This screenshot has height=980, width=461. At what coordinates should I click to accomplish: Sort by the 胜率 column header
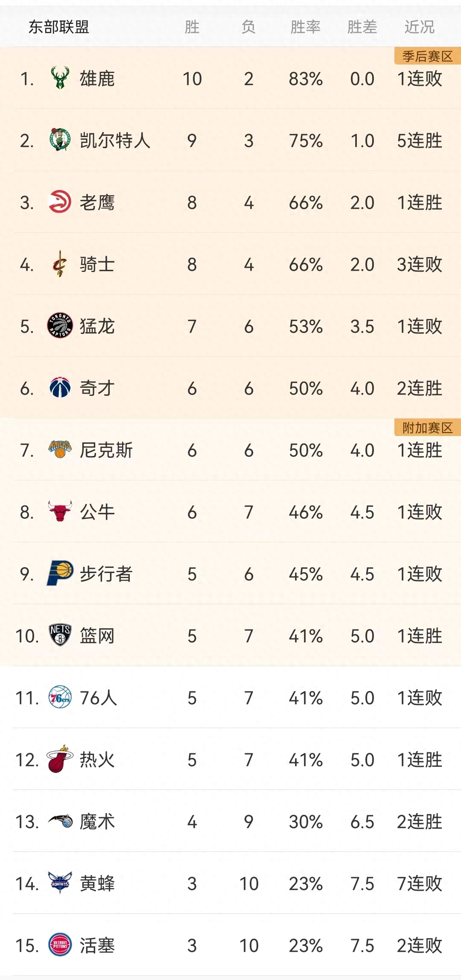[x=305, y=27]
